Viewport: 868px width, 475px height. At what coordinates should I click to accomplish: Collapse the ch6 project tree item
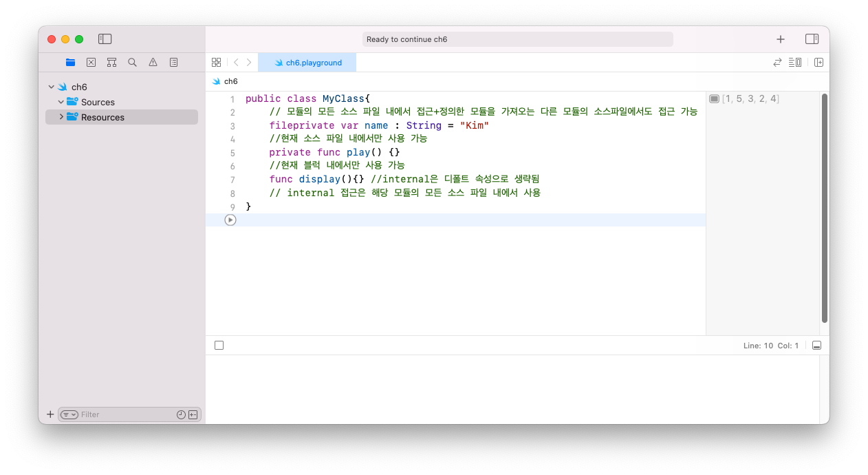[51, 87]
